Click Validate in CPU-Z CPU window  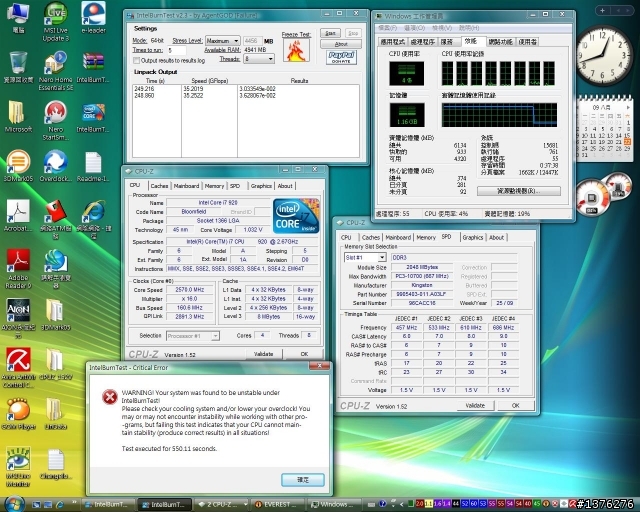(263, 354)
